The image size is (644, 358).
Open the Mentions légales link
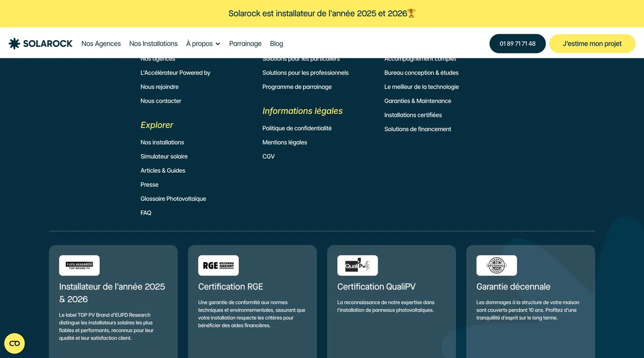285,142
